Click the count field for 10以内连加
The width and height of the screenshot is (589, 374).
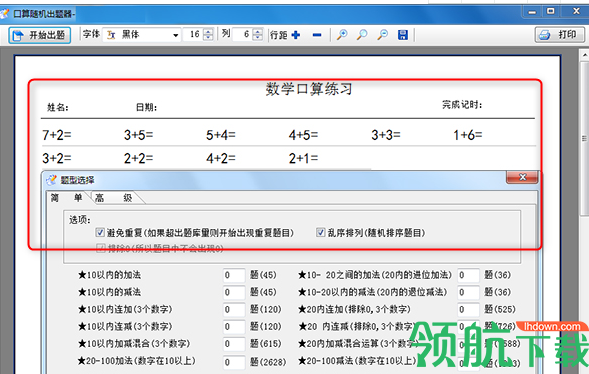point(234,310)
